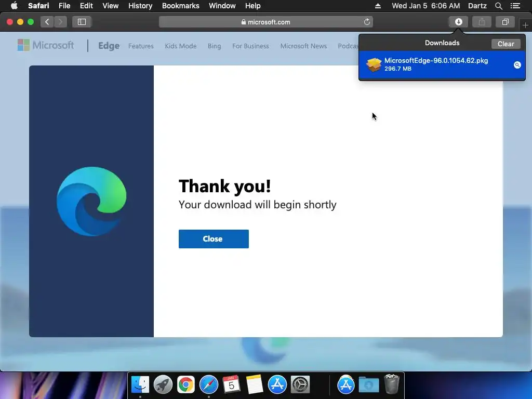Open the Applications folder stack beside Downloads

[x=345, y=385]
